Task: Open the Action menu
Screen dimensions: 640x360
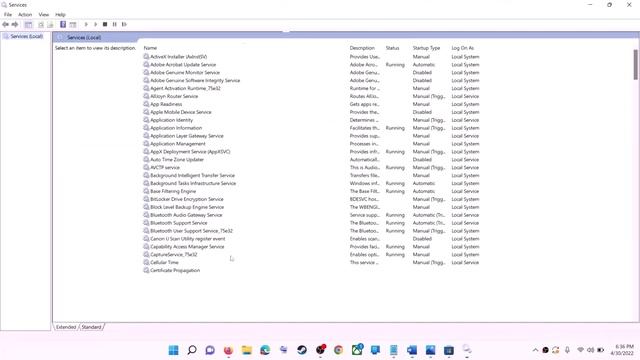Action: click(25, 15)
